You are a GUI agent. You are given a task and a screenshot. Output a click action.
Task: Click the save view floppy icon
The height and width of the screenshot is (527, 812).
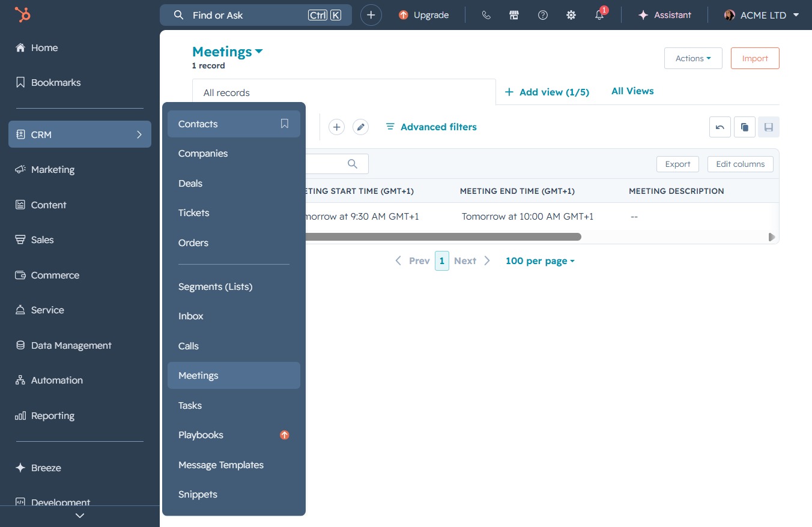pyautogui.click(x=769, y=127)
